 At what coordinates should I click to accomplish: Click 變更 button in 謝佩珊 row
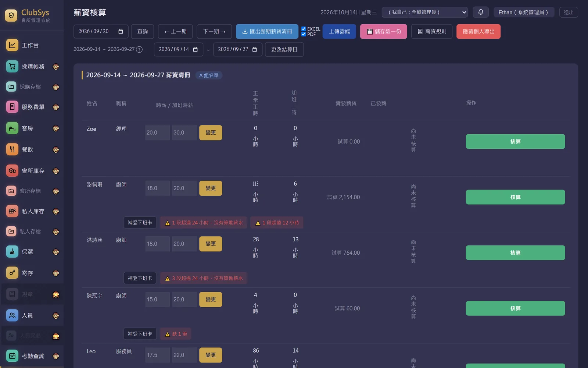click(x=211, y=188)
